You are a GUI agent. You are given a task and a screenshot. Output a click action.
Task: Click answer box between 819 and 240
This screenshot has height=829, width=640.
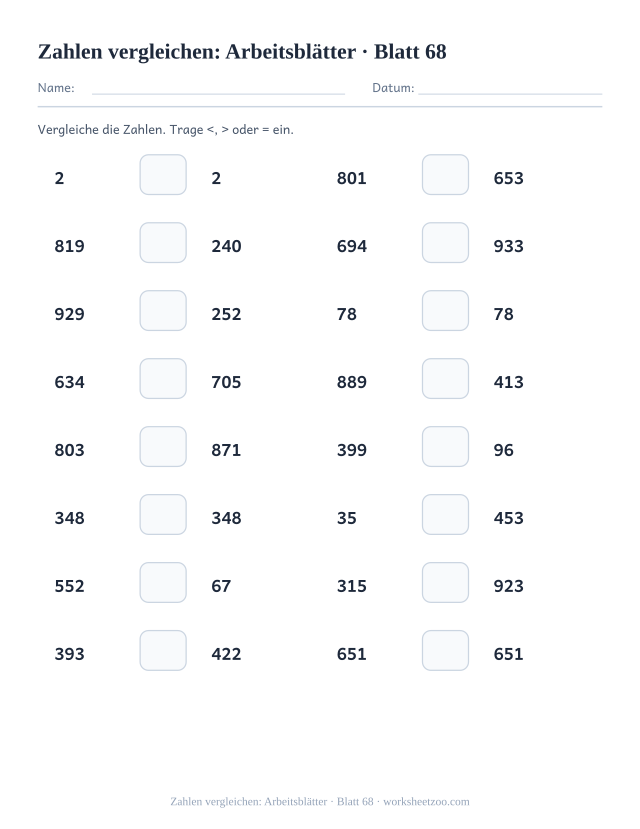click(x=163, y=243)
